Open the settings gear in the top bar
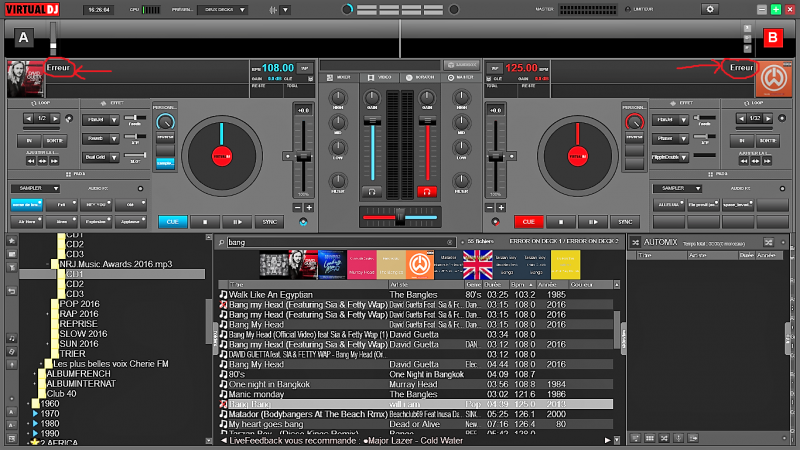The height and width of the screenshot is (450, 800). click(x=710, y=9)
